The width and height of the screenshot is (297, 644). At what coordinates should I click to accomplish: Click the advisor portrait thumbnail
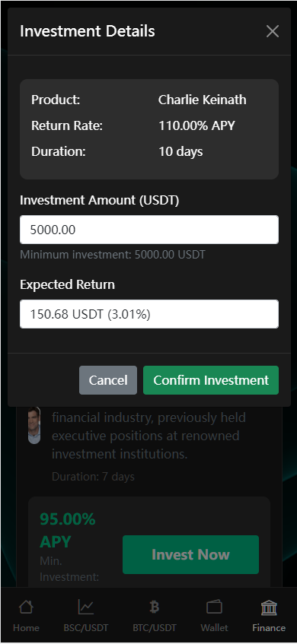coord(34,426)
